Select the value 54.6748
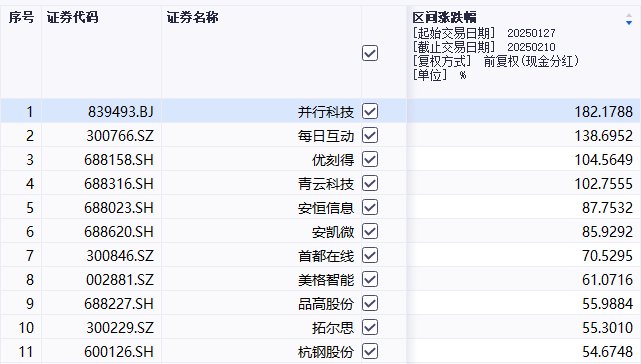 point(607,352)
